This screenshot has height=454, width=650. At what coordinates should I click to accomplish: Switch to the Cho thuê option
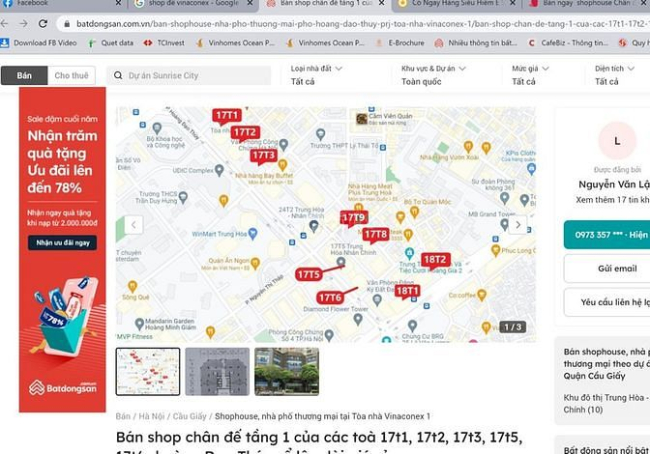pyautogui.click(x=71, y=75)
